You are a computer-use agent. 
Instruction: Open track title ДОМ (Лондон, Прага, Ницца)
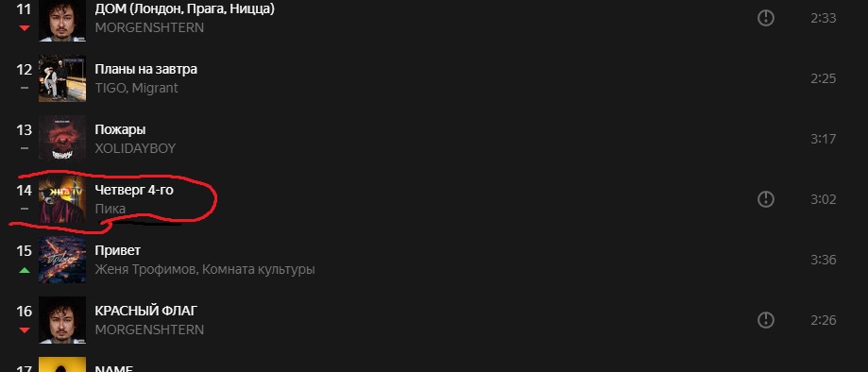[x=184, y=8]
